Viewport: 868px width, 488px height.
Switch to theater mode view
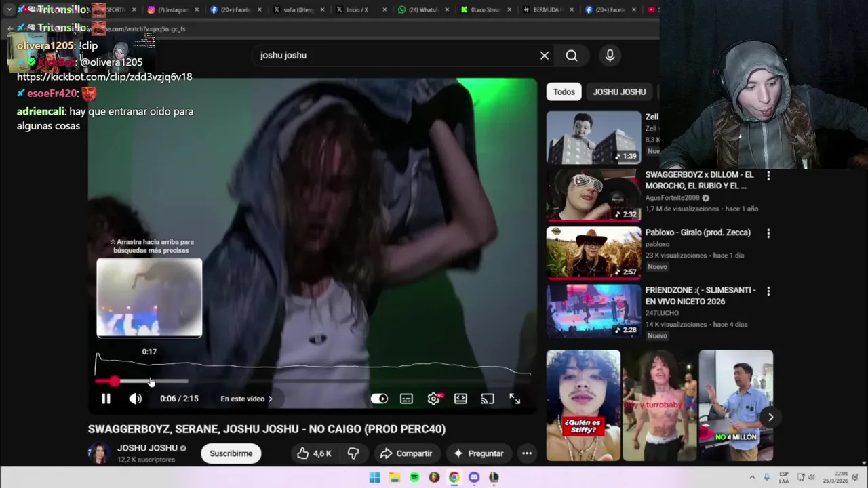tap(460, 399)
